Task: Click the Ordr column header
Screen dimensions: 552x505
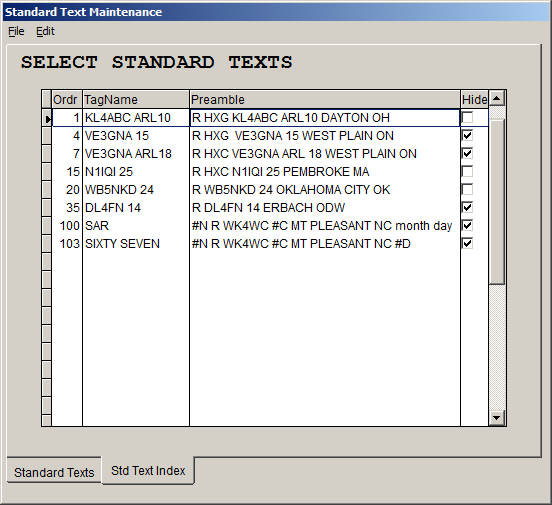Action: (x=67, y=100)
